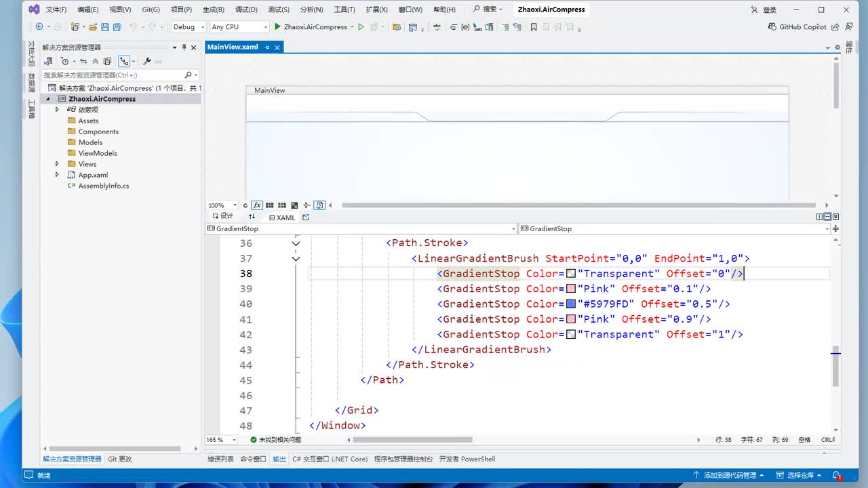Open the left GradientStop navigation dropdown
This screenshot has width=868, height=488.
(x=361, y=229)
